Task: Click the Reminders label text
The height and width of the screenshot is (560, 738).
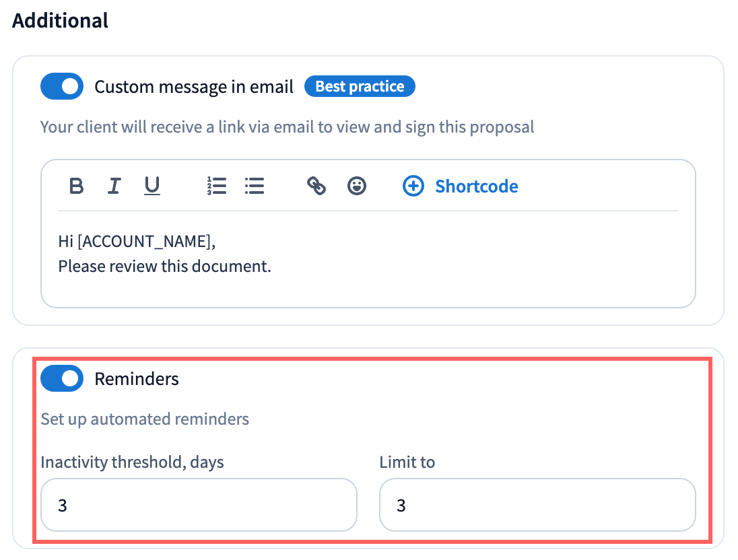Action: (x=137, y=379)
